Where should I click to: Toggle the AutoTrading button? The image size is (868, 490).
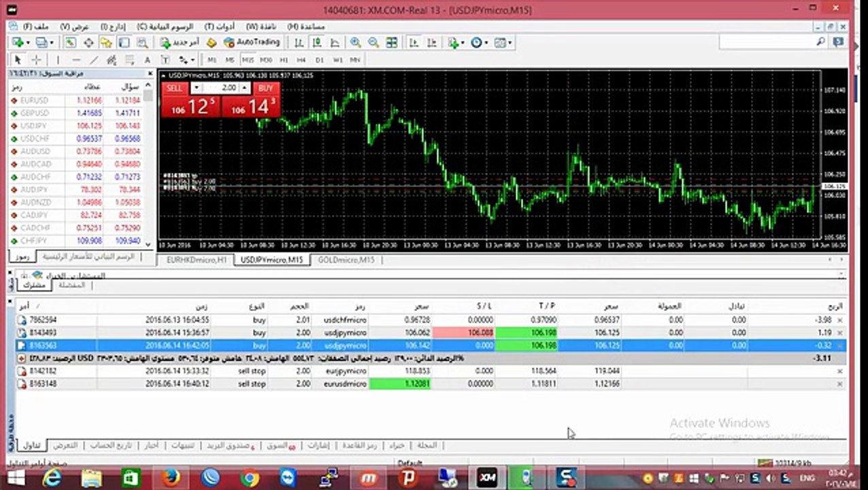pyautogui.click(x=252, y=42)
